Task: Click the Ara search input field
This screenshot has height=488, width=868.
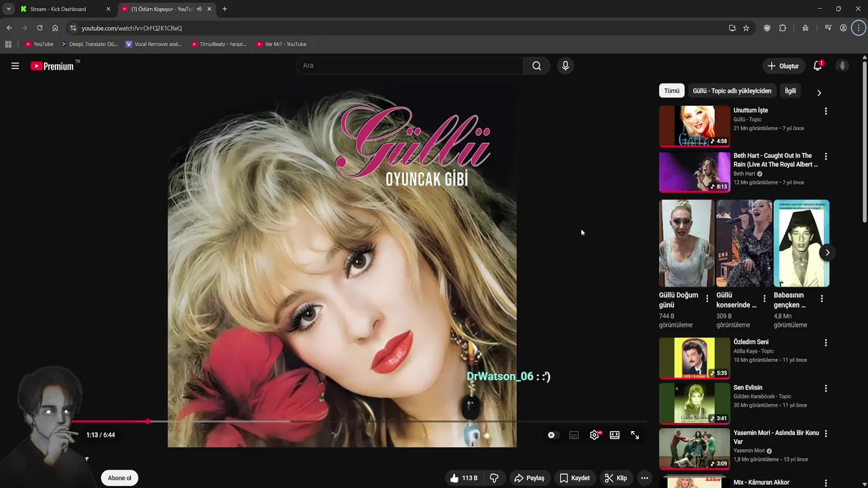Action: pos(409,66)
